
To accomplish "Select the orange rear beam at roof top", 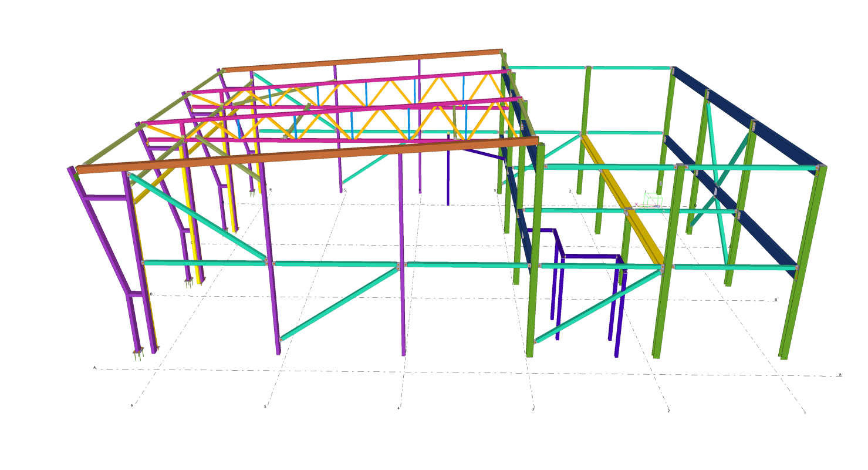I will tap(362, 61).
